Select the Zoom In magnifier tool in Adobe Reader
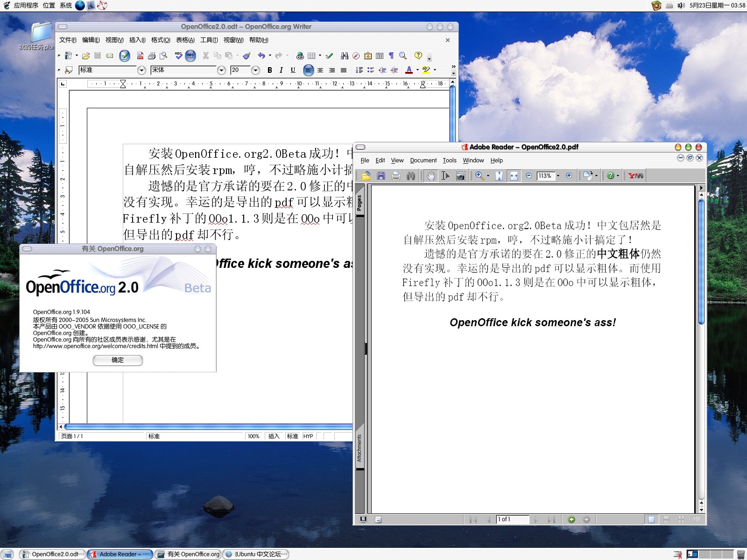The height and width of the screenshot is (560, 747). tap(479, 176)
